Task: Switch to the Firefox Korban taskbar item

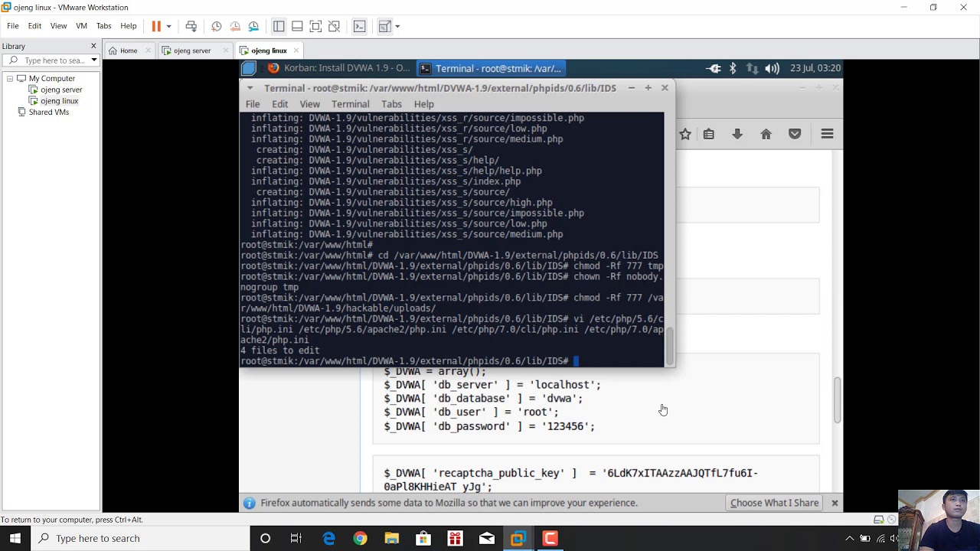Action: pyautogui.click(x=339, y=68)
